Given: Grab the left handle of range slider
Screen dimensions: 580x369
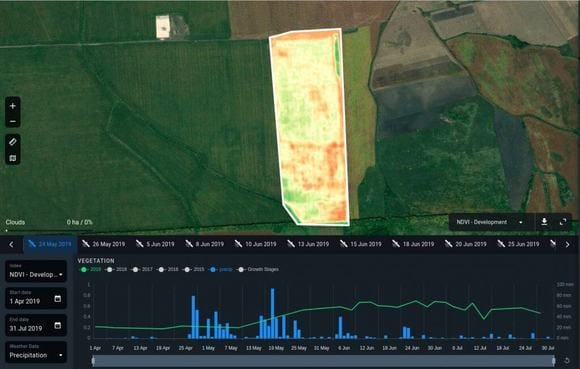Looking at the screenshot, I should 93,360.
